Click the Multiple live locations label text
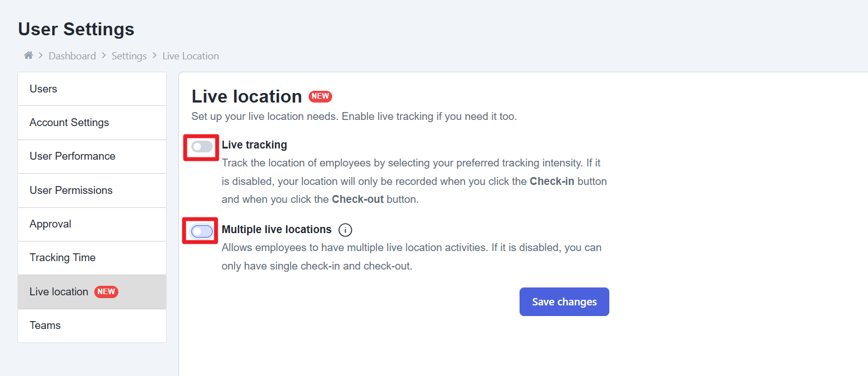Viewport: 868px width, 376px height. 277,230
